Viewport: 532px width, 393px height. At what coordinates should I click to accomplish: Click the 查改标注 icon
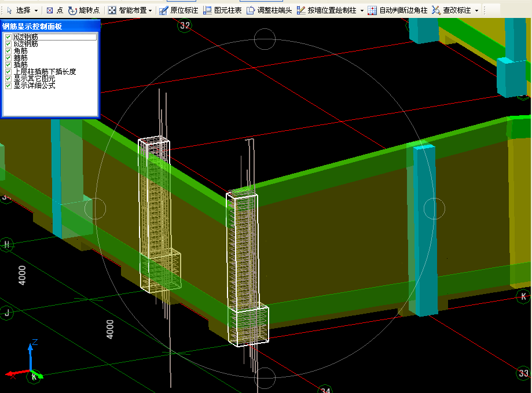436,10
